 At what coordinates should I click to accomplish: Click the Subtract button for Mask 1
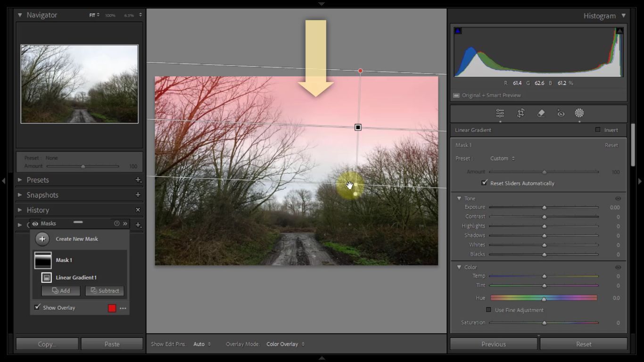105,291
